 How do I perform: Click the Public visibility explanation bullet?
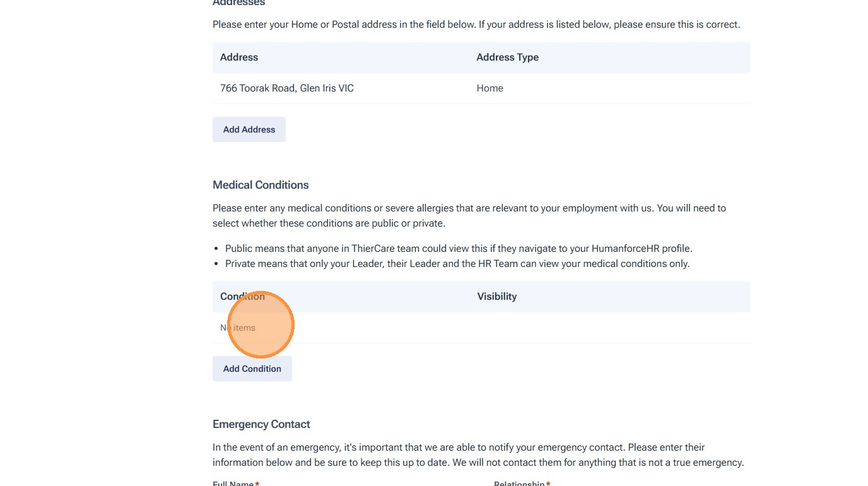click(459, 249)
